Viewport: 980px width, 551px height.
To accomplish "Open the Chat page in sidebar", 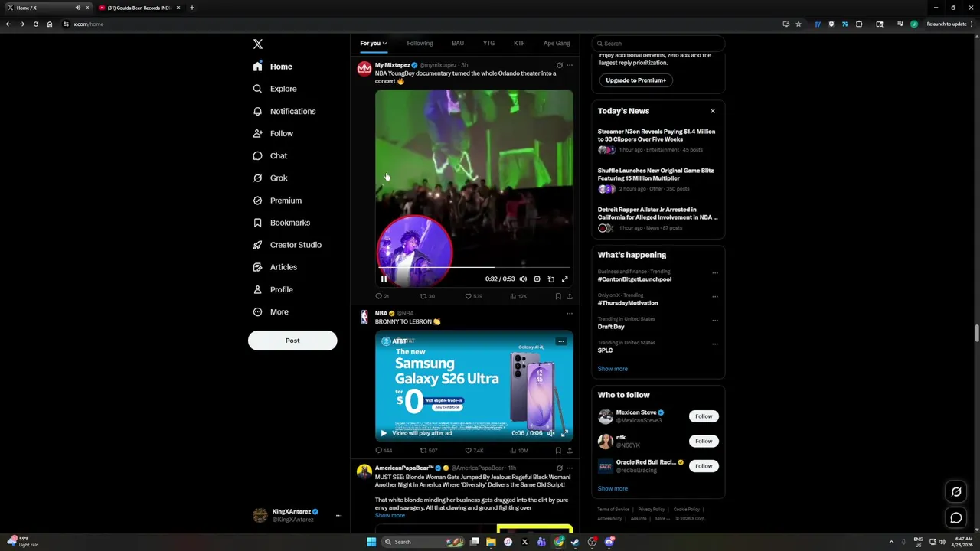I will (269, 155).
